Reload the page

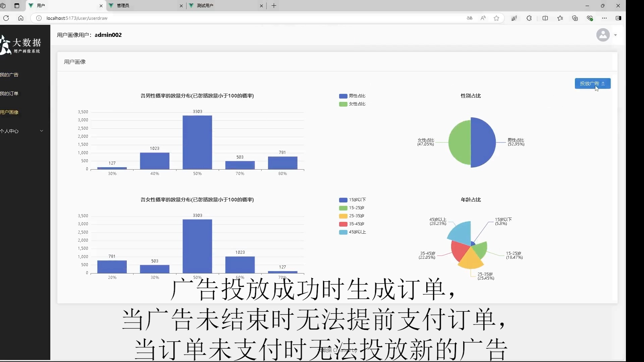6,18
